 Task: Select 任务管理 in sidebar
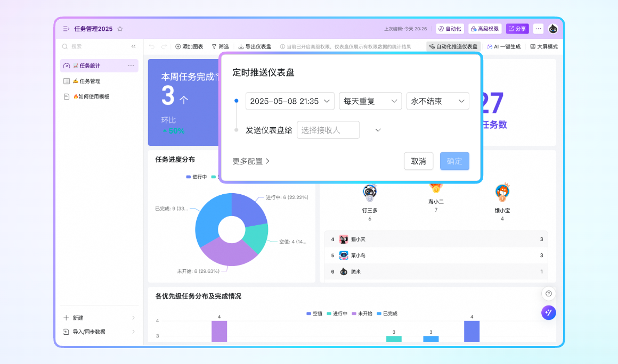[x=99, y=81]
